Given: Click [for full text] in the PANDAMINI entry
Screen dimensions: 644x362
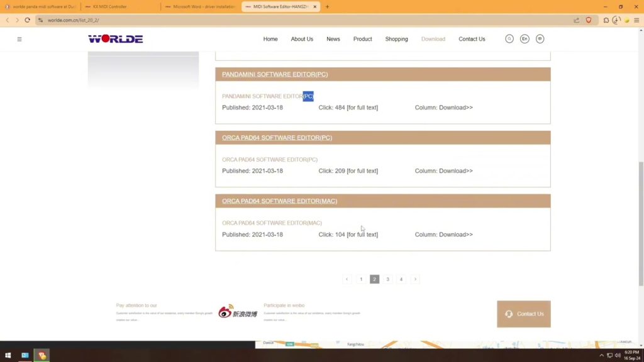Looking at the screenshot, I should coord(362,107).
